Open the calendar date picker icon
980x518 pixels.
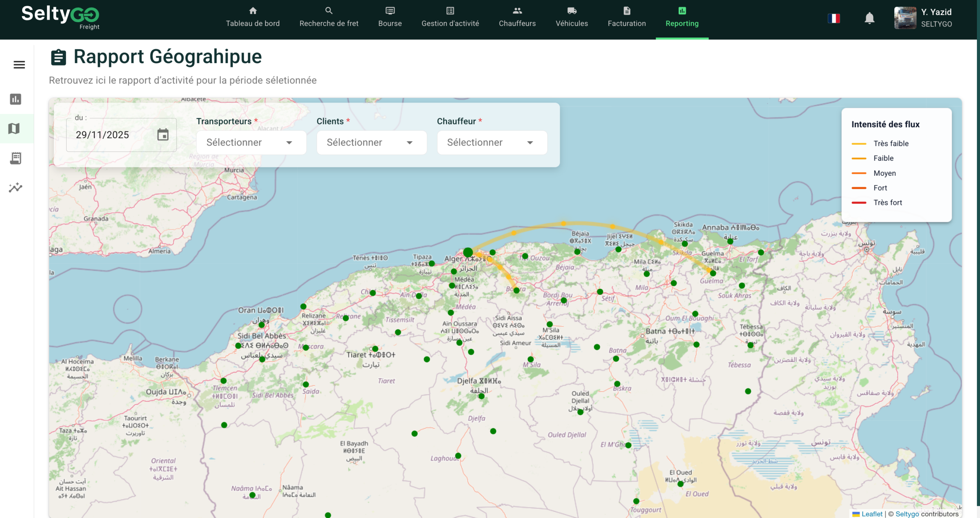coord(163,135)
